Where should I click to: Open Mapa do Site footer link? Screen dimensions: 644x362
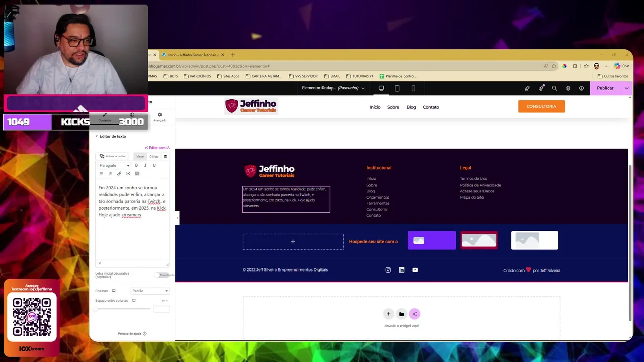471,197
